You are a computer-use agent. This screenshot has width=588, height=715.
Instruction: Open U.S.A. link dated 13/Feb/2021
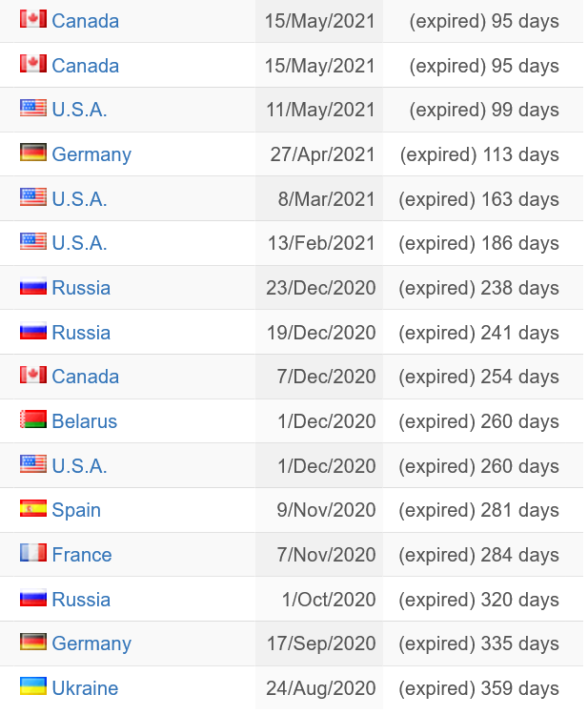[x=79, y=243]
